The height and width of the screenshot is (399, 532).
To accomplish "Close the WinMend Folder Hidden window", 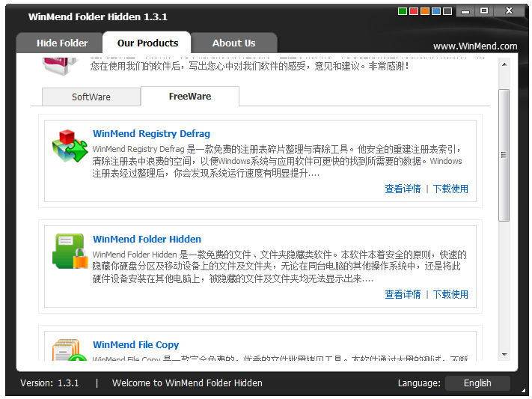I will (509, 11).
